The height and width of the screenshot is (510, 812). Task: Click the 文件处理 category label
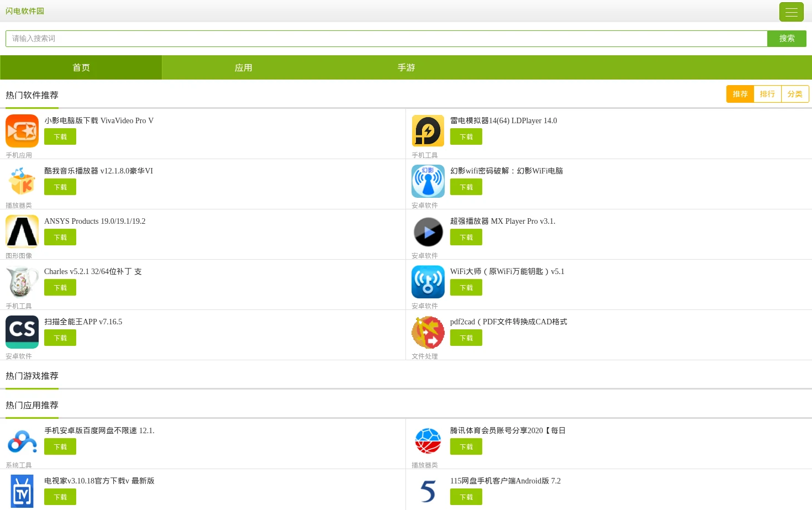(x=425, y=356)
